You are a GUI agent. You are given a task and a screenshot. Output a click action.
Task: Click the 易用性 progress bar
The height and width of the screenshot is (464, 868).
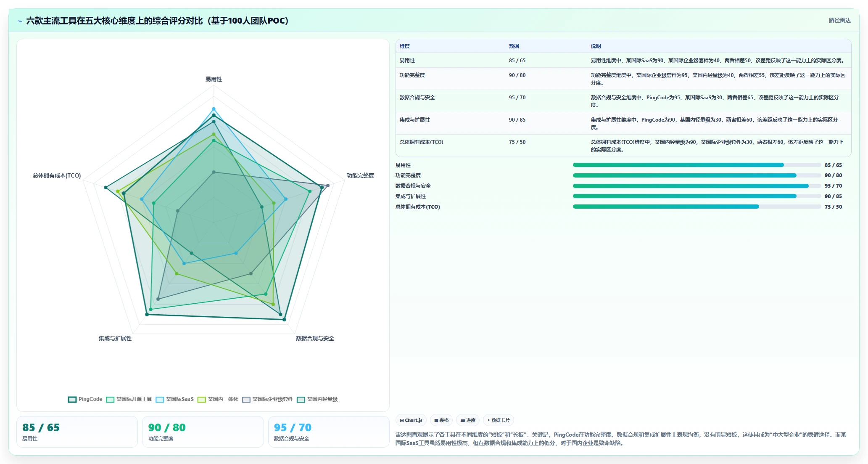coord(697,165)
